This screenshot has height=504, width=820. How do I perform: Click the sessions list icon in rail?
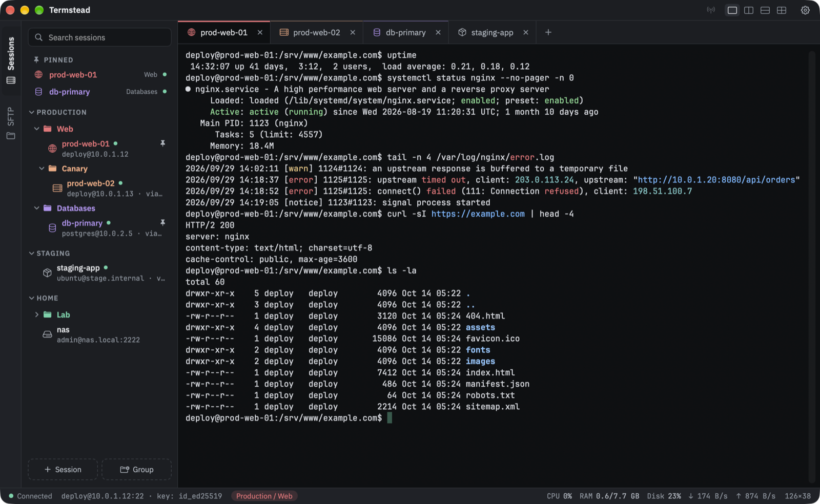tap(11, 80)
